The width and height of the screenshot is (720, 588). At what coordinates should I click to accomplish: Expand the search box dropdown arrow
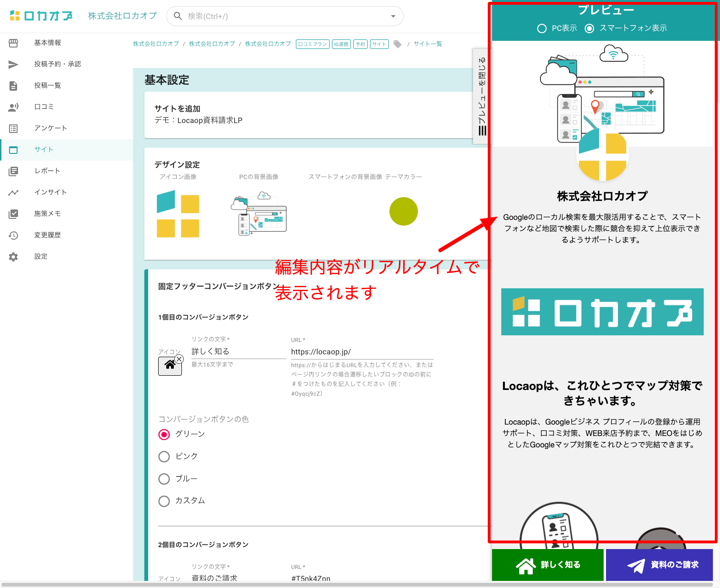393,16
